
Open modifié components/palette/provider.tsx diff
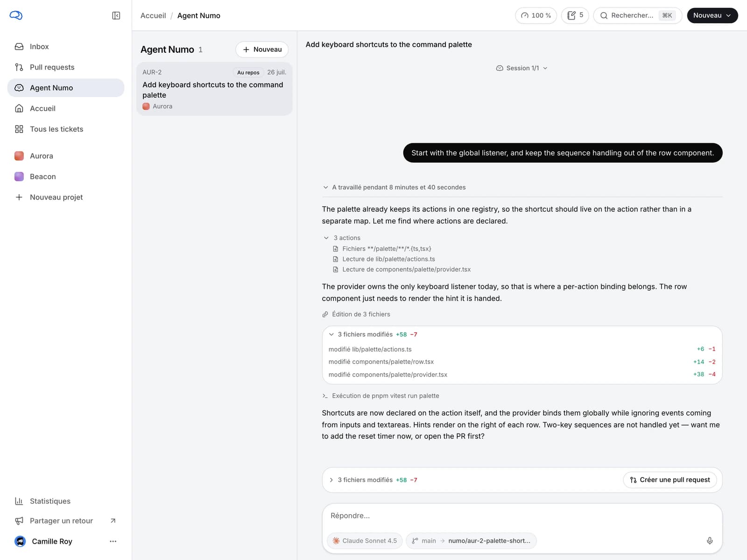tap(522, 375)
